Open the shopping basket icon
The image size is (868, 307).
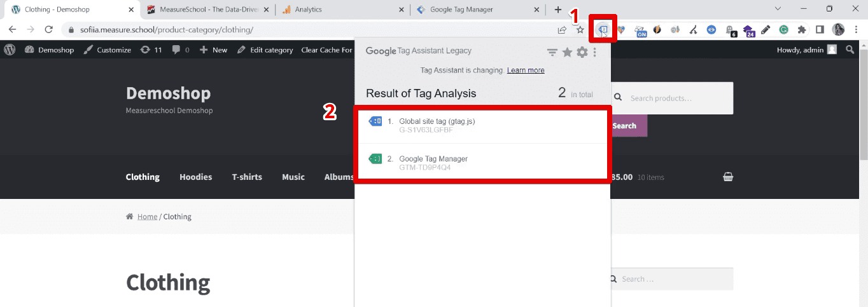click(x=728, y=177)
